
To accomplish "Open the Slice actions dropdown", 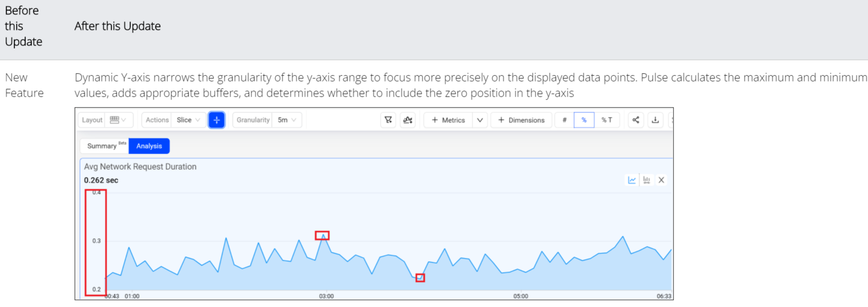I will (x=188, y=120).
